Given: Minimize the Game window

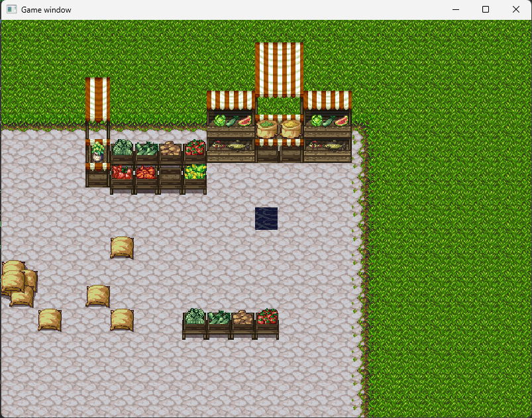Looking at the screenshot, I should [x=456, y=9].
